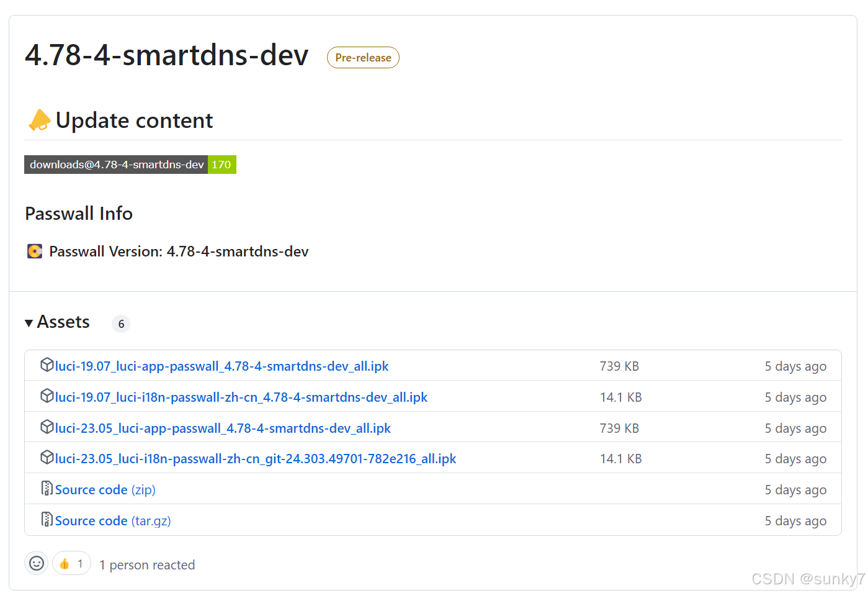Click zip file icon beside Source code (tar.gz)
This screenshot has width=868, height=593.
pos(47,519)
